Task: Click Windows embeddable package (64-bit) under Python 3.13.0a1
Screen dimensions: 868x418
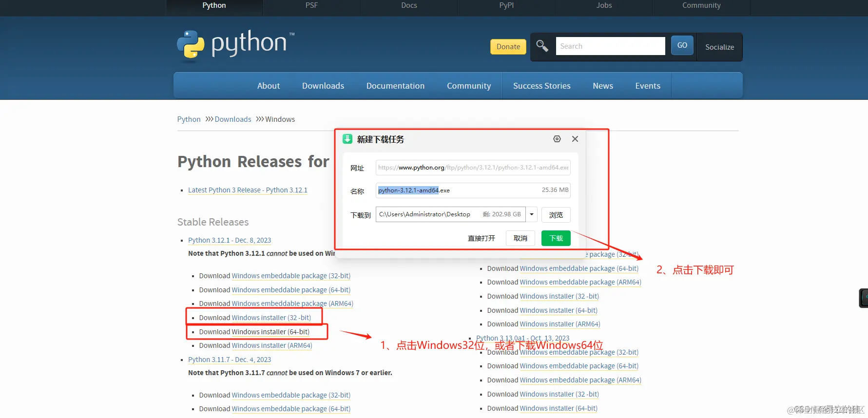Action: click(579, 366)
